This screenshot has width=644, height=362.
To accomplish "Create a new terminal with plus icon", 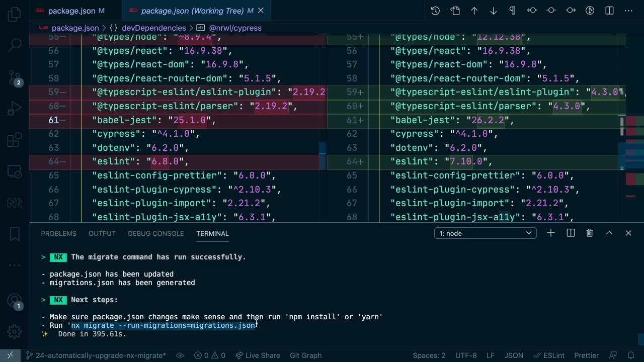I will pos(550,233).
